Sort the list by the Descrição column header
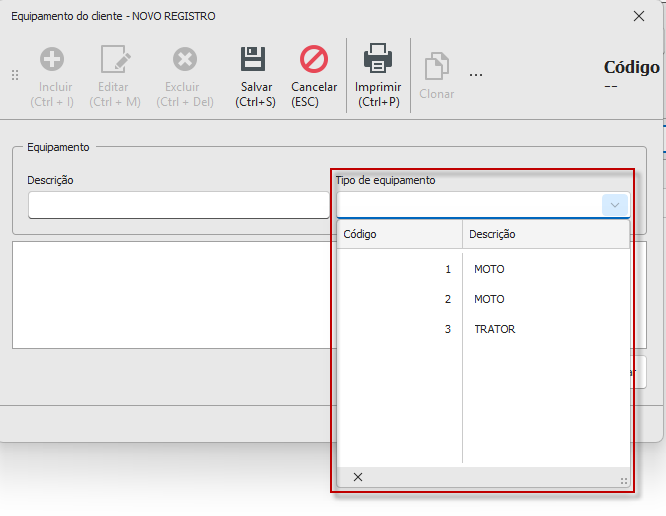Viewport: 666px width, 516px height. [x=546, y=234]
